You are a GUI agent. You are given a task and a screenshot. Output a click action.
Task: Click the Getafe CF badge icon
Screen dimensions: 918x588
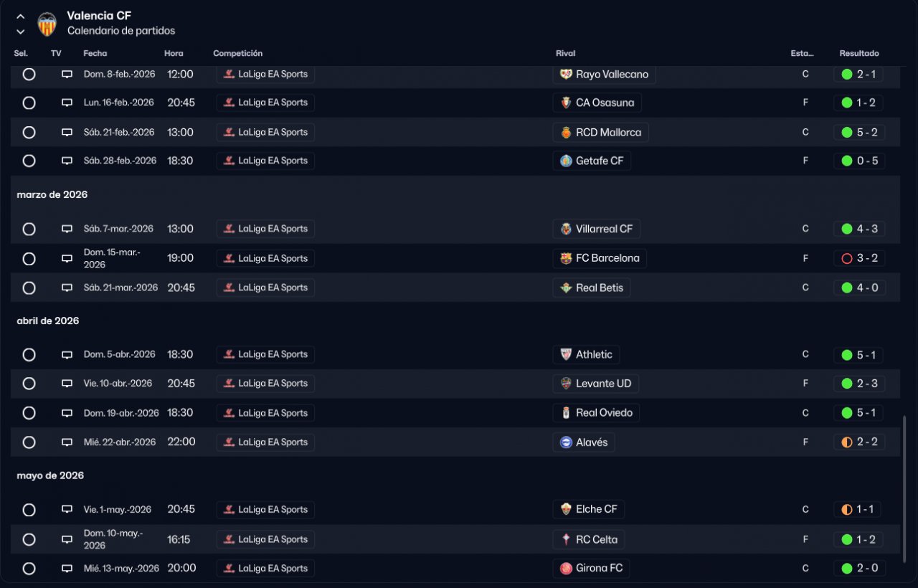pyautogui.click(x=566, y=161)
